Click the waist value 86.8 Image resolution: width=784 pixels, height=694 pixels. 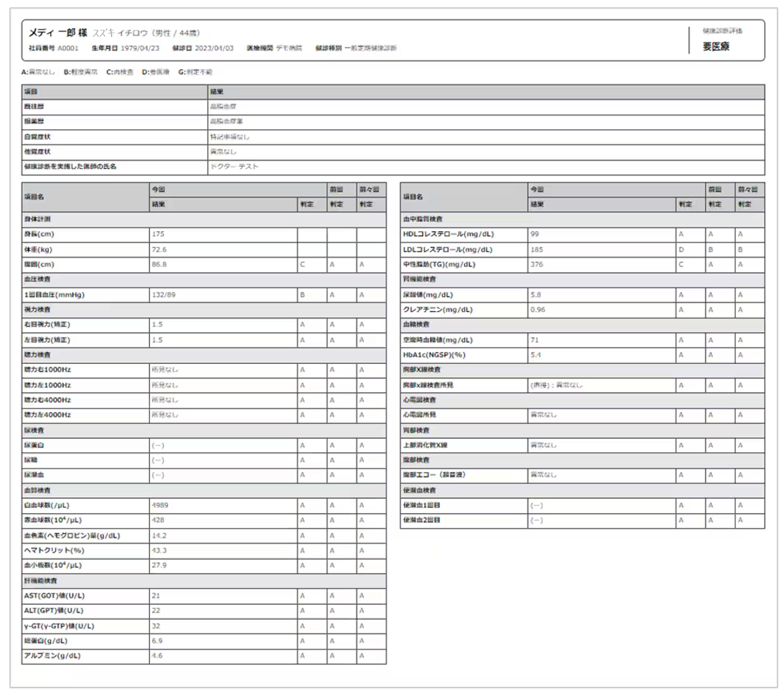tap(159, 264)
